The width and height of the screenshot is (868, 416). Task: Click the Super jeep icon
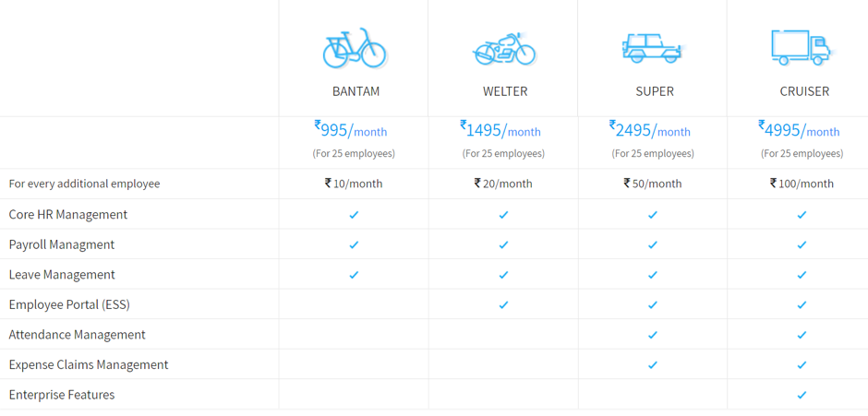[654, 48]
